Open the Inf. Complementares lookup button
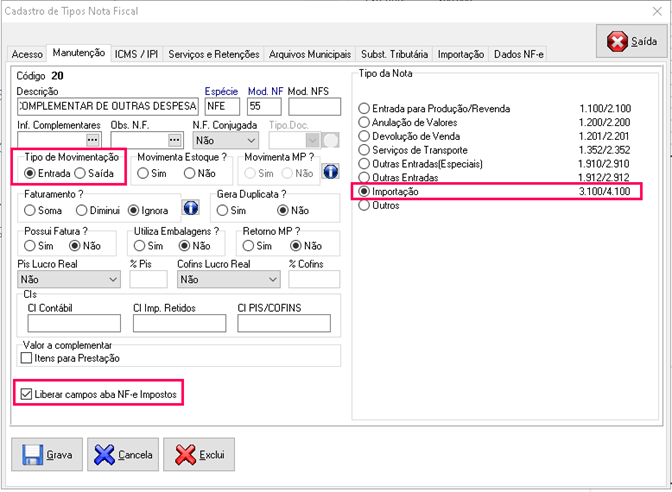This screenshot has height=492, width=672. click(94, 140)
